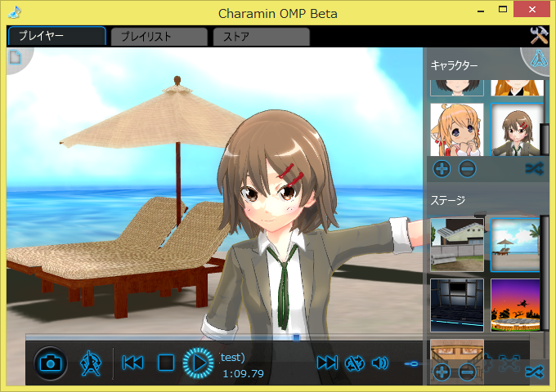Open settings via the hammer and wrench icon
The image size is (556, 392).
539,35
